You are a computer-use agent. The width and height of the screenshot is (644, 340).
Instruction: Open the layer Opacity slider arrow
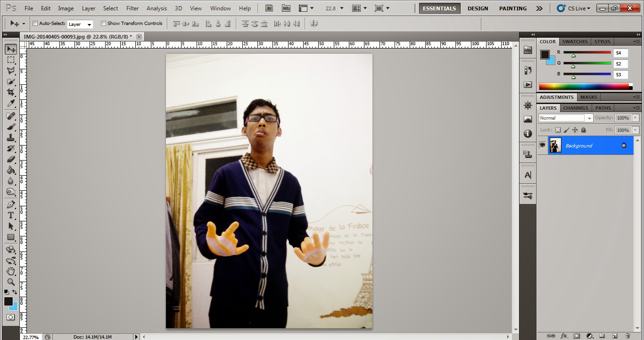tap(636, 118)
